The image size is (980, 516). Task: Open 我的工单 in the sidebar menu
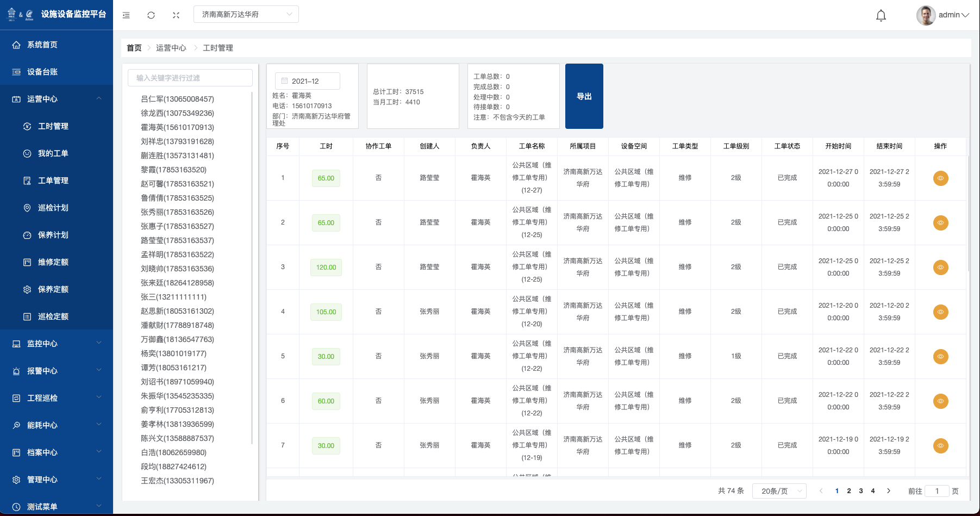coord(53,153)
